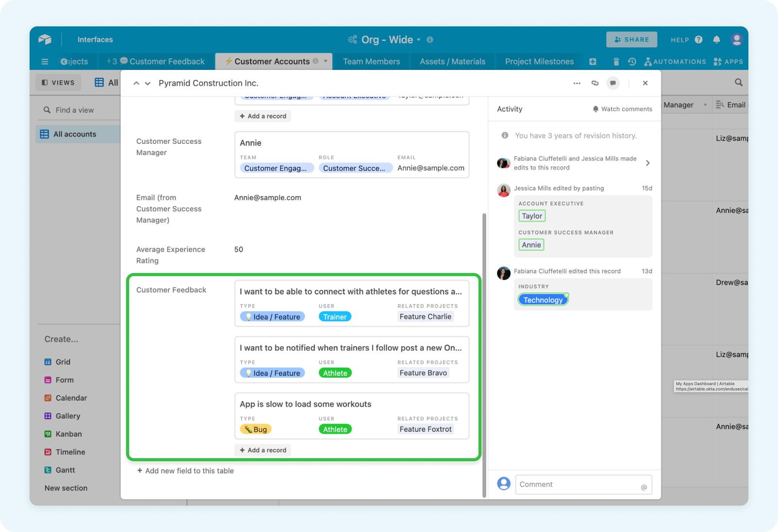Create a new Calendar view

tap(66, 398)
